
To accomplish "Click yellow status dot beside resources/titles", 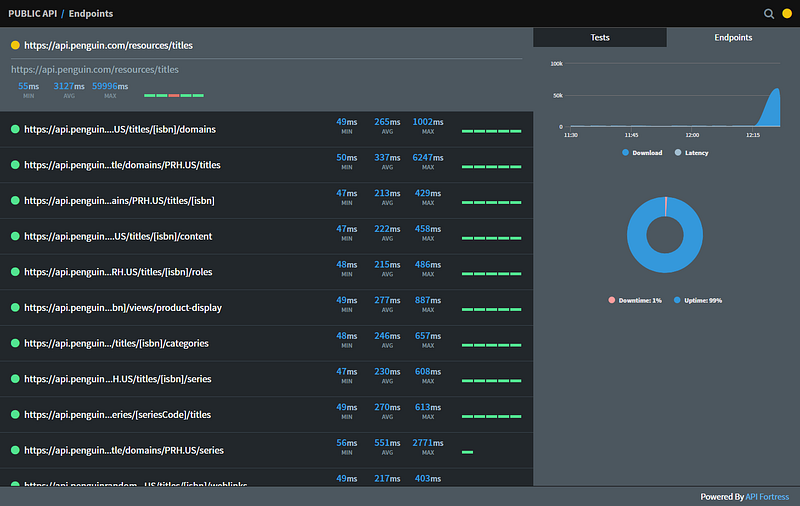I will point(15,46).
